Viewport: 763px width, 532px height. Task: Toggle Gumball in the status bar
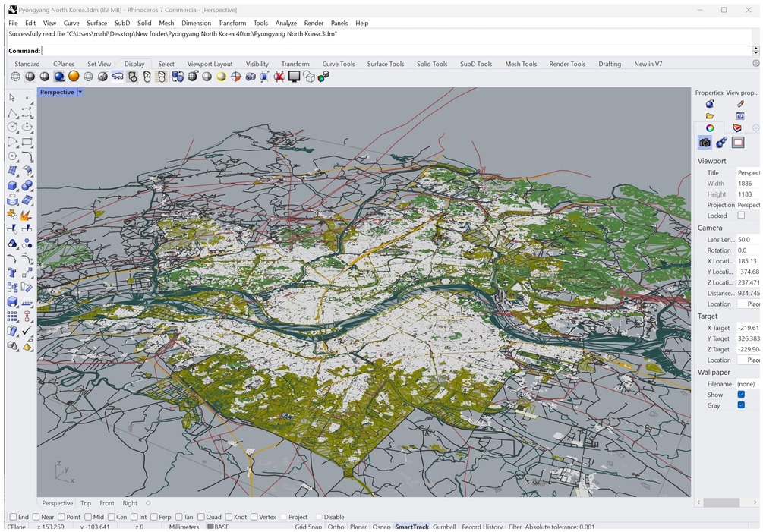444,527
